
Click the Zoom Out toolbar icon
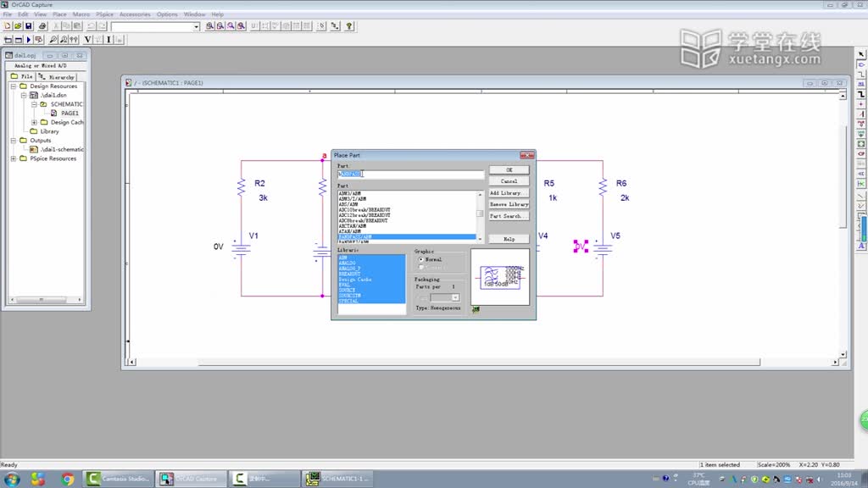(x=220, y=26)
